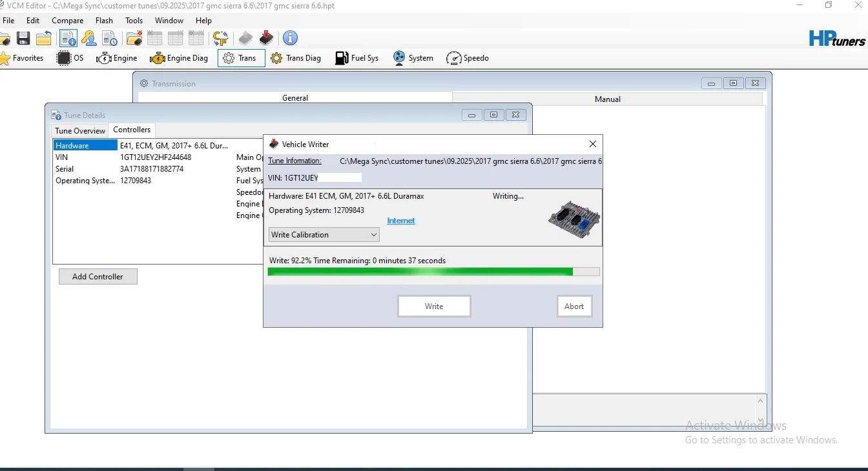Click the first greyed table icon in toolbar
868x471 pixels.
[x=155, y=38]
